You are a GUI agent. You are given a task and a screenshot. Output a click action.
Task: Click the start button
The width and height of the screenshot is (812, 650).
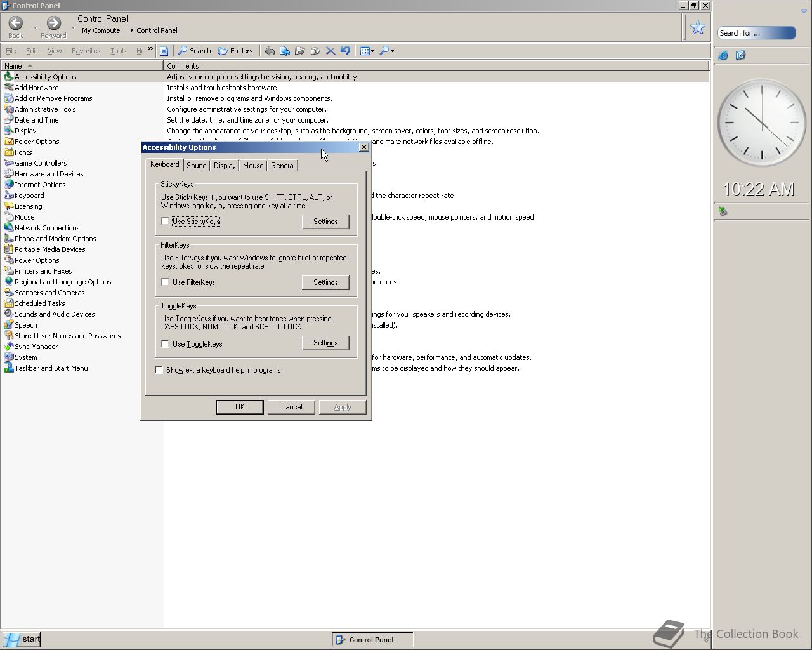[x=21, y=639]
